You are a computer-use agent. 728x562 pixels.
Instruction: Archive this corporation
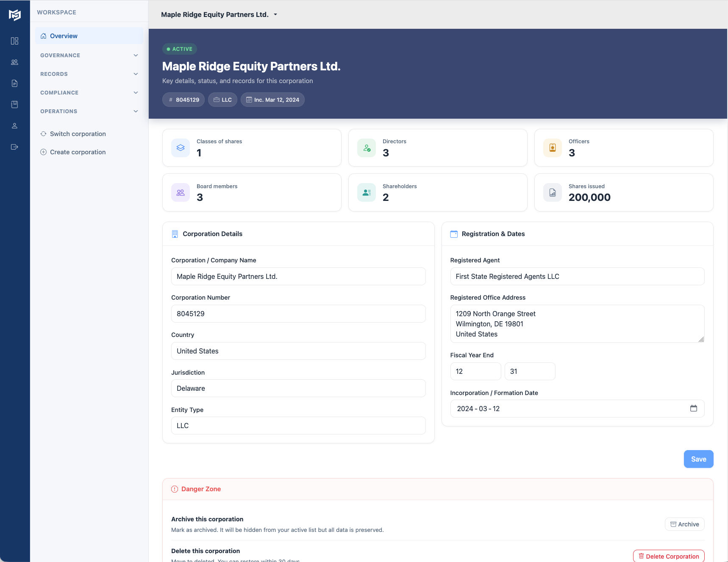(684, 524)
